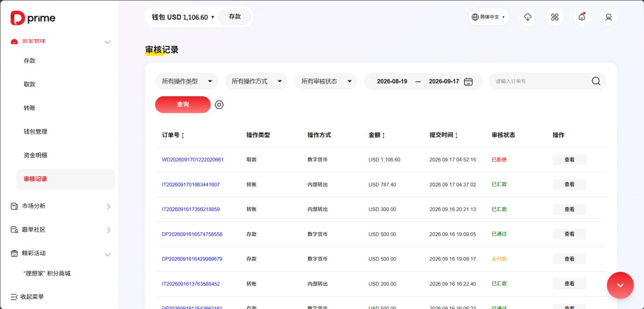Click the 请输入订单号 input field

click(540, 81)
